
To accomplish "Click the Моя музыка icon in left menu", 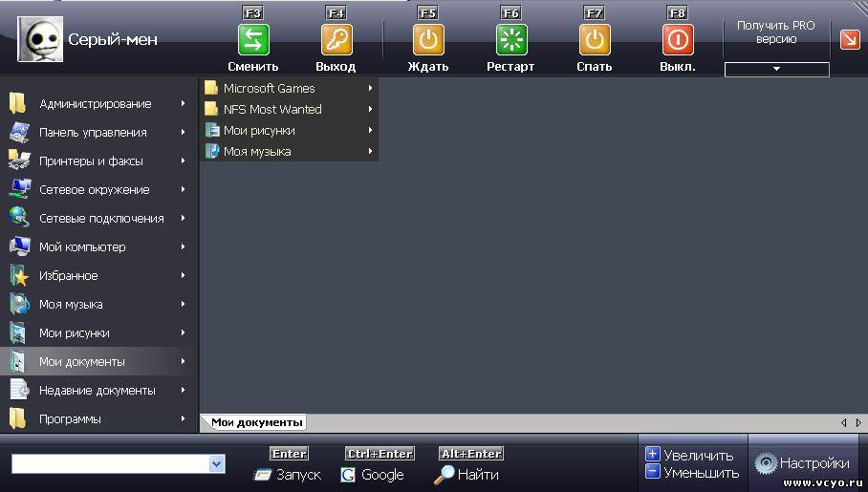I will coord(19,304).
